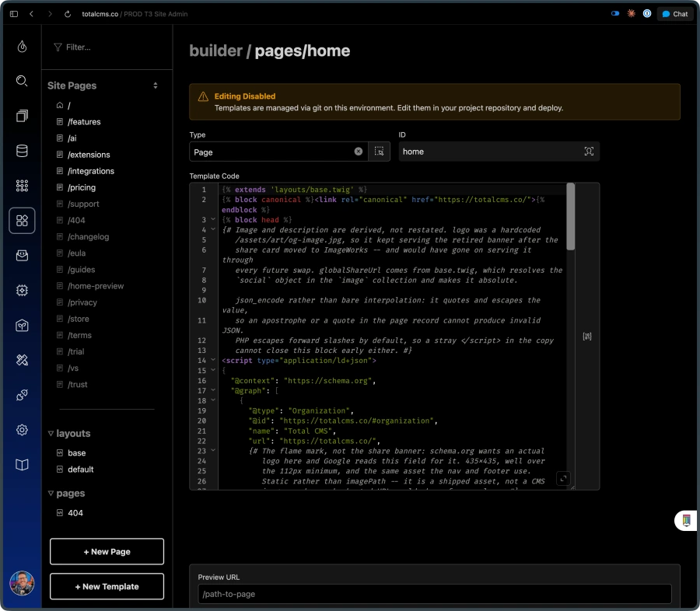The width and height of the screenshot is (700, 611).
Task: Open the Chat button
Action: (675, 14)
